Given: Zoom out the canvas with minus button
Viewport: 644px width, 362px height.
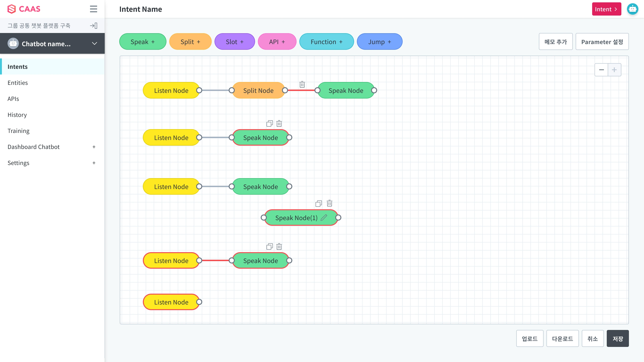Looking at the screenshot, I should [x=601, y=70].
